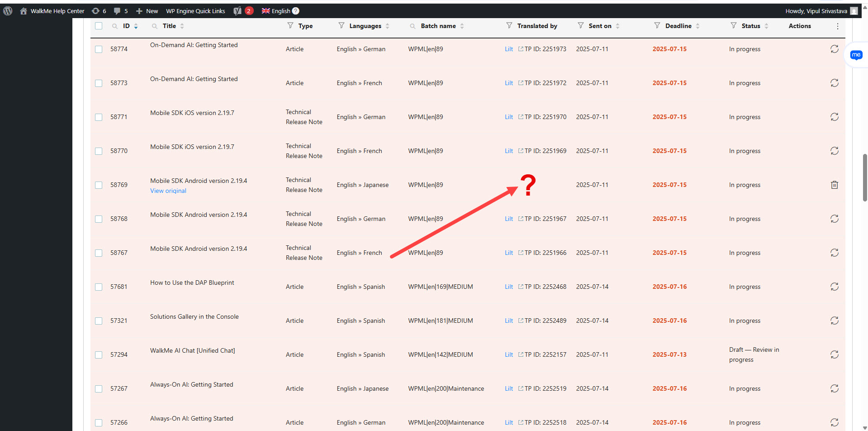Refresh status for job 57267

(x=835, y=388)
